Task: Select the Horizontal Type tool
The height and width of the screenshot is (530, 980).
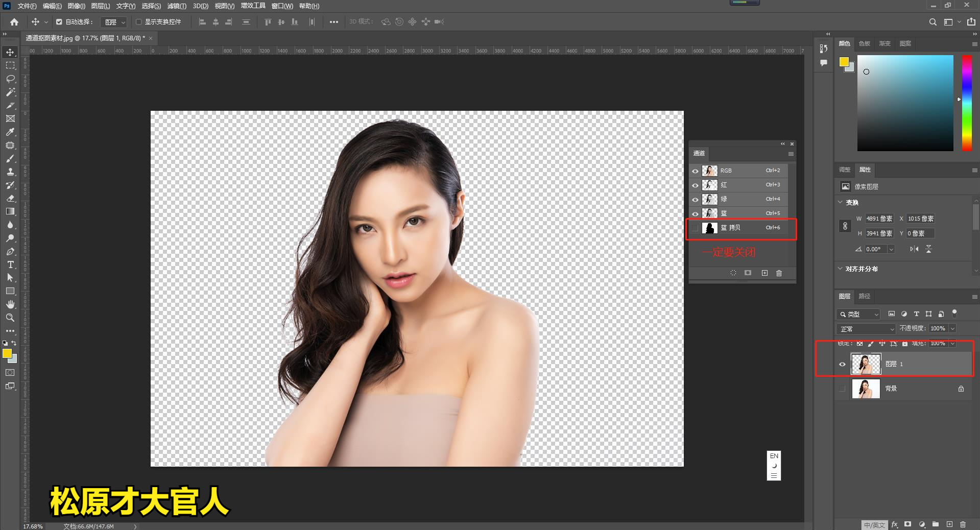Action: tap(10, 264)
